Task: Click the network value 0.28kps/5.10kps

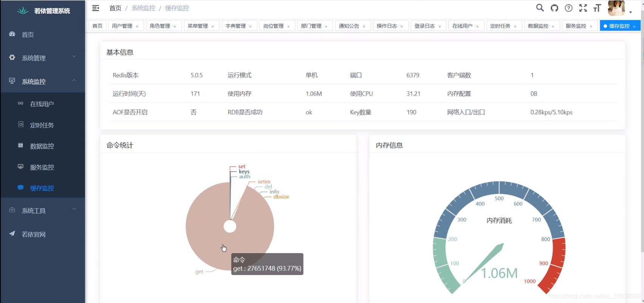Action: click(x=551, y=112)
